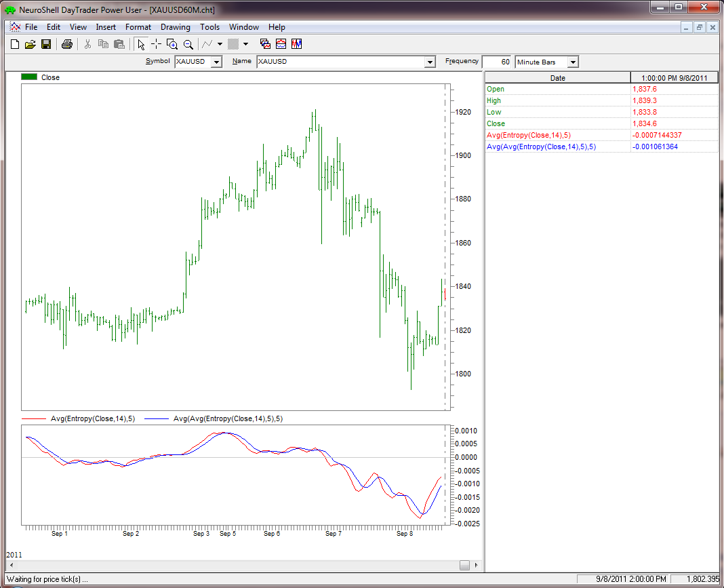
Task: Click the multiple chart pages icon
Action: [x=265, y=44]
